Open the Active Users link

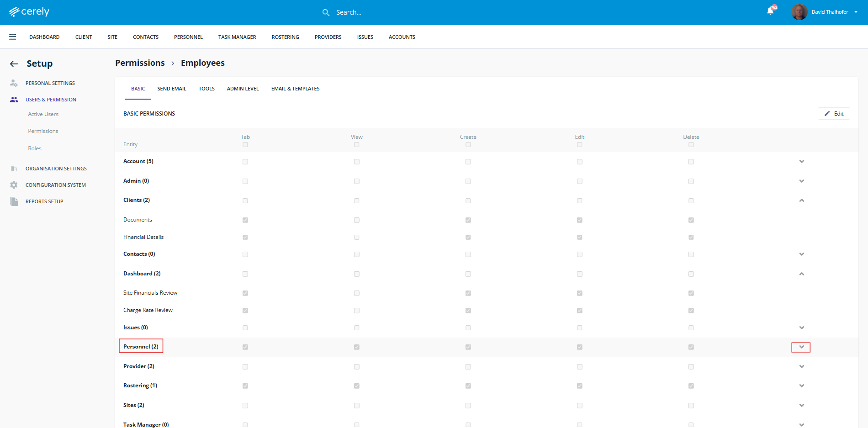(43, 114)
